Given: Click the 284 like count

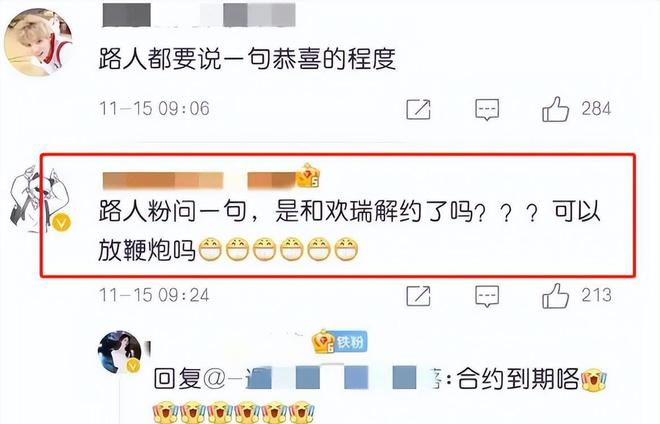Looking at the screenshot, I should pos(596,109).
